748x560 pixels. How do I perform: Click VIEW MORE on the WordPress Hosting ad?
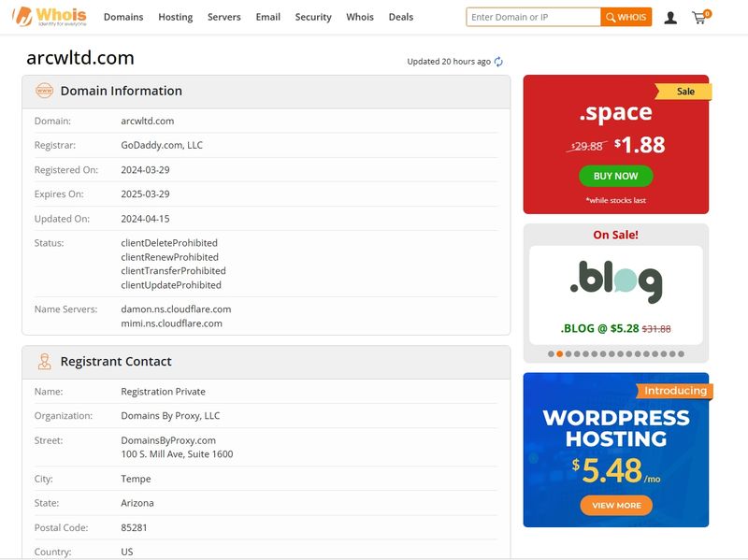coord(616,506)
